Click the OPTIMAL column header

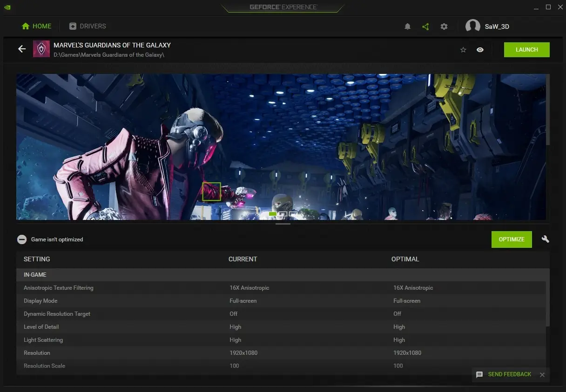point(405,259)
